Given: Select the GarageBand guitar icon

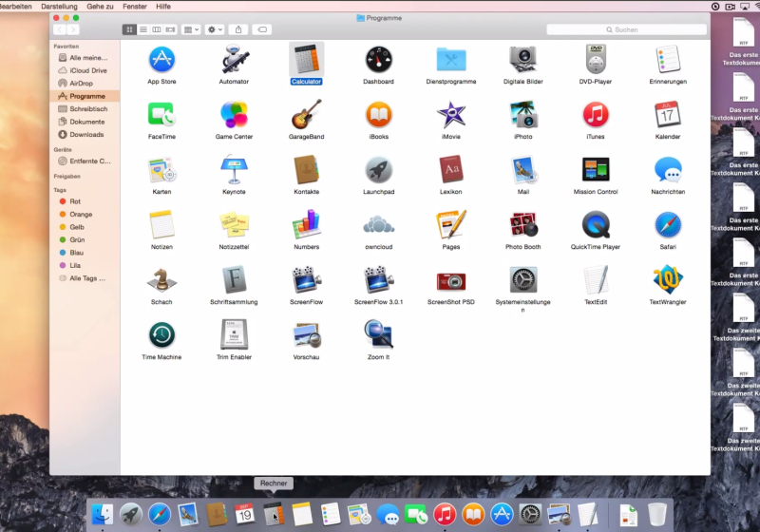Looking at the screenshot, I should pyautogui.click(x=306, y=115).
